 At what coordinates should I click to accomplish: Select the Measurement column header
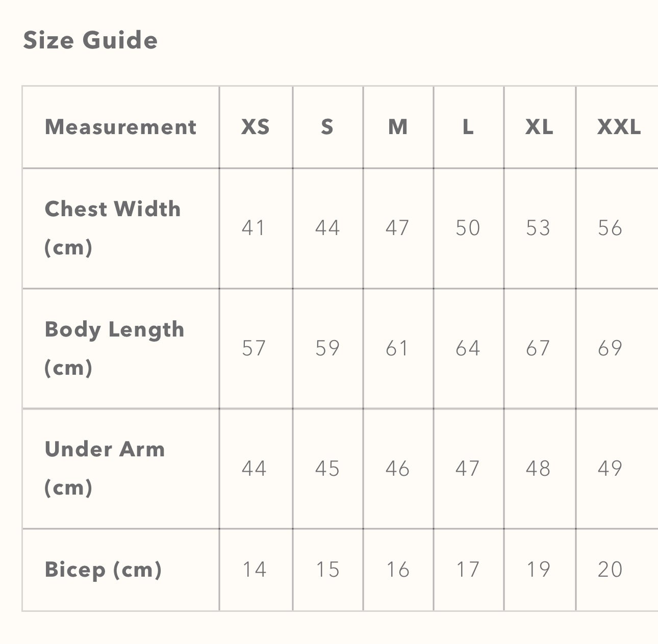pyautogui.click(x=120, y=127)
